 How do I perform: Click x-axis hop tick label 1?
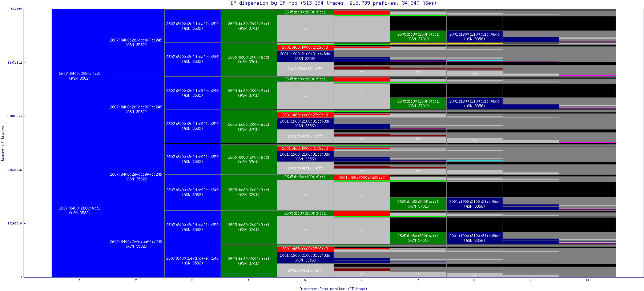click(x=80, y=280)
